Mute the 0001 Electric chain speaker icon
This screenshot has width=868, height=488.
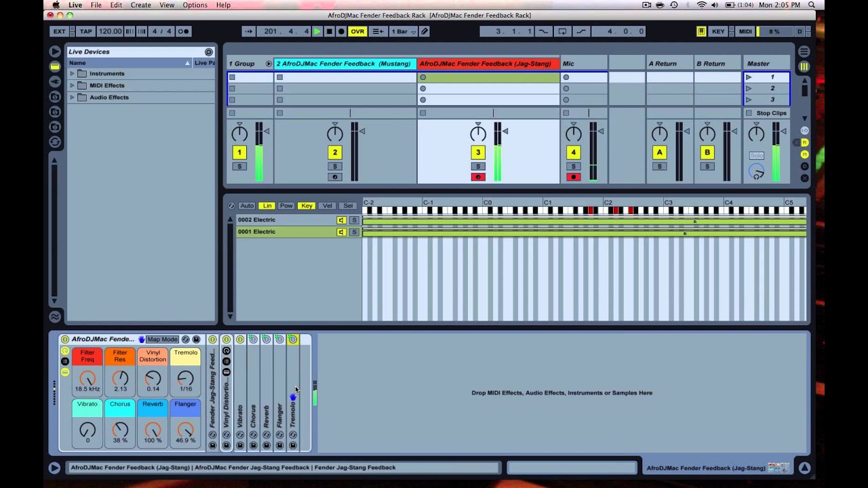[x=341, y=232]
